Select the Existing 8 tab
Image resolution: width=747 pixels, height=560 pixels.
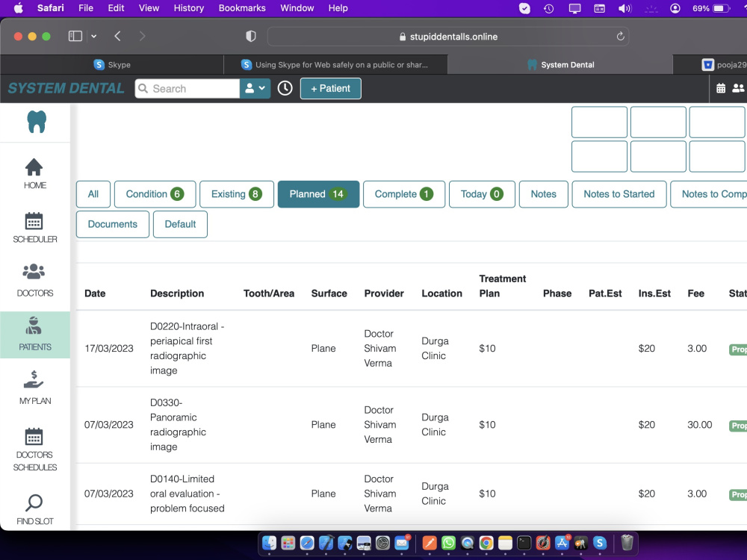237,194
